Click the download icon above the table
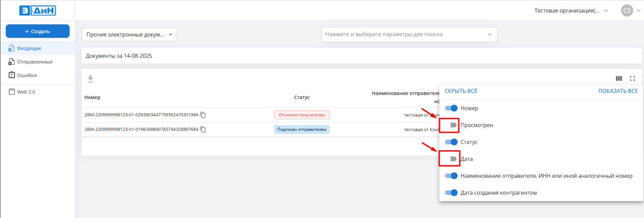The height and width of the screenshot is (218, 644). 91,79
